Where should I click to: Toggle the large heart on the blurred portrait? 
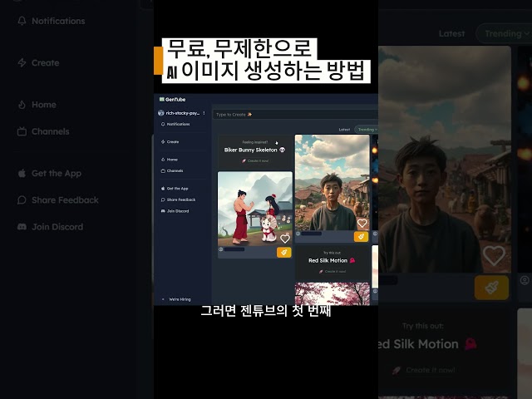[x=494, y=255]
